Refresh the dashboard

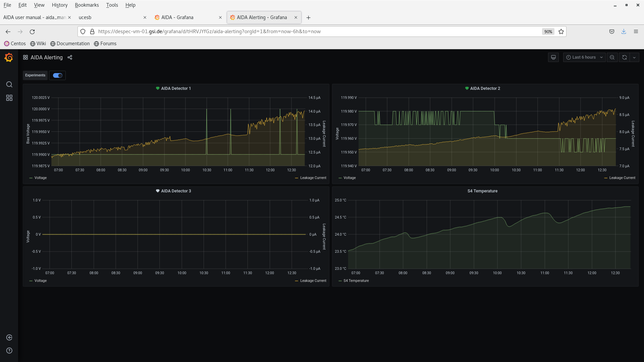[x=625, y=57]
